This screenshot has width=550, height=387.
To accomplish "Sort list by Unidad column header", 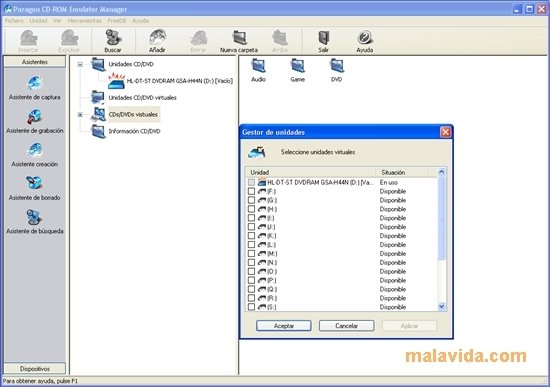I will click(x=311, y=172).
